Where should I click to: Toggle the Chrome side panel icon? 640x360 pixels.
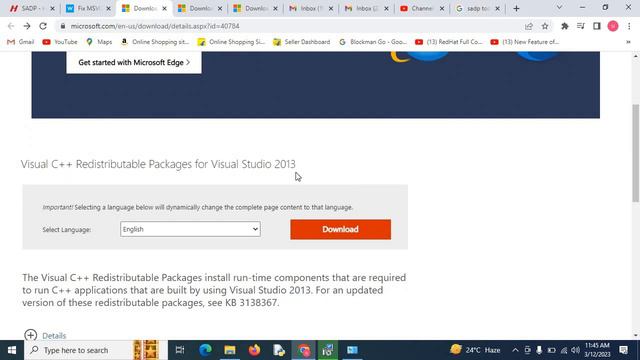[597, 26]
